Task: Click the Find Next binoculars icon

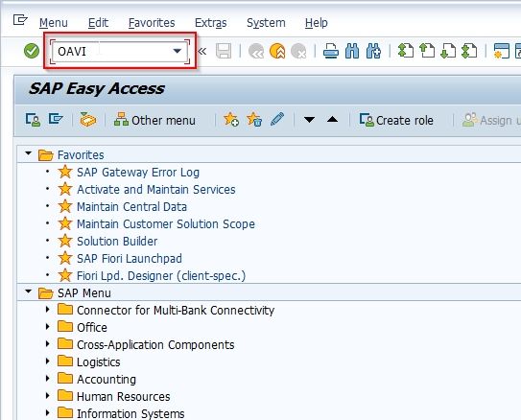Action: click(x=373, y=52)
